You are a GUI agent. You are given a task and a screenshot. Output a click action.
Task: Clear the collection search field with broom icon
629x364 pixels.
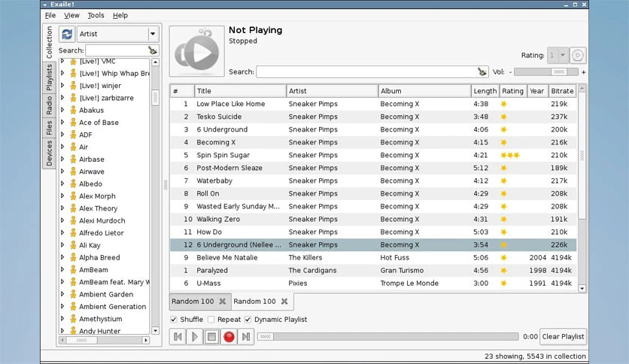[153, 50]
